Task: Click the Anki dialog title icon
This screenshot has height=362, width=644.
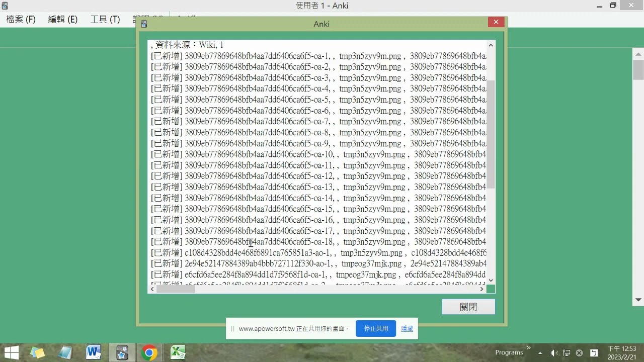Action: point(144,24)
